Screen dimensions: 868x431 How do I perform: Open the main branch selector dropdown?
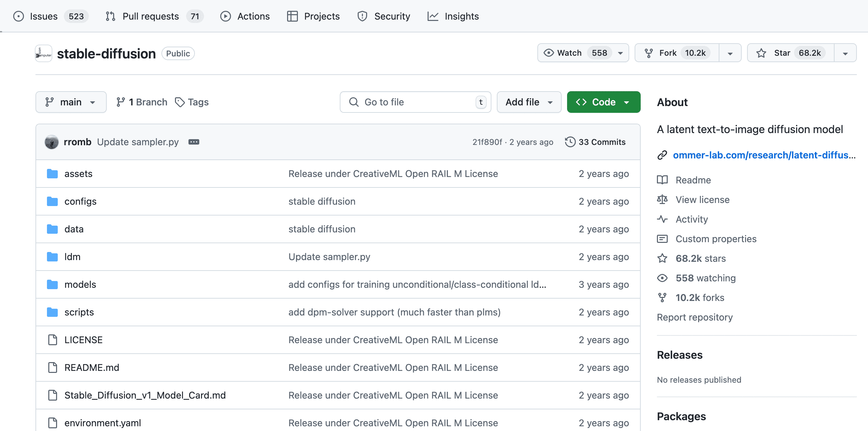pos(71,102)
